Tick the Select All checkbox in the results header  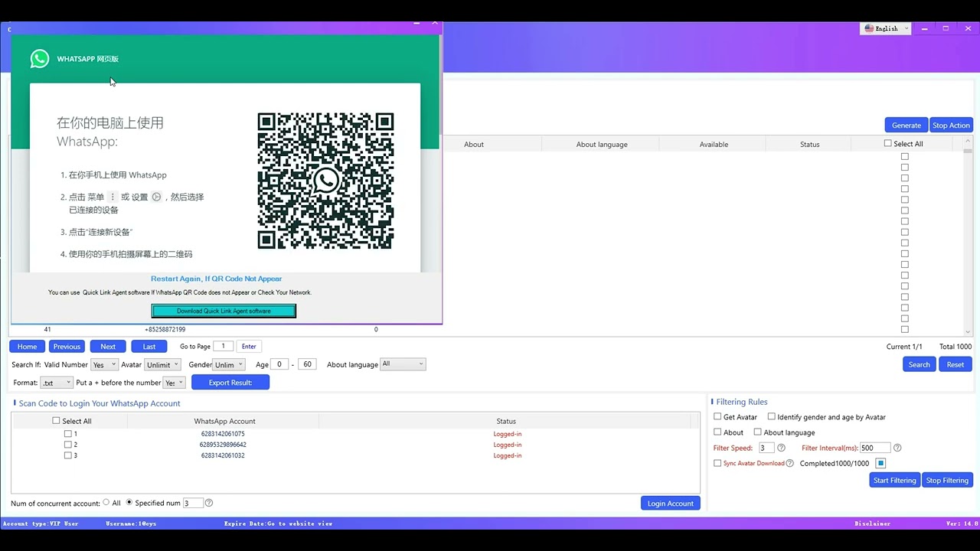pyautogui.click(x=888, y=143)
